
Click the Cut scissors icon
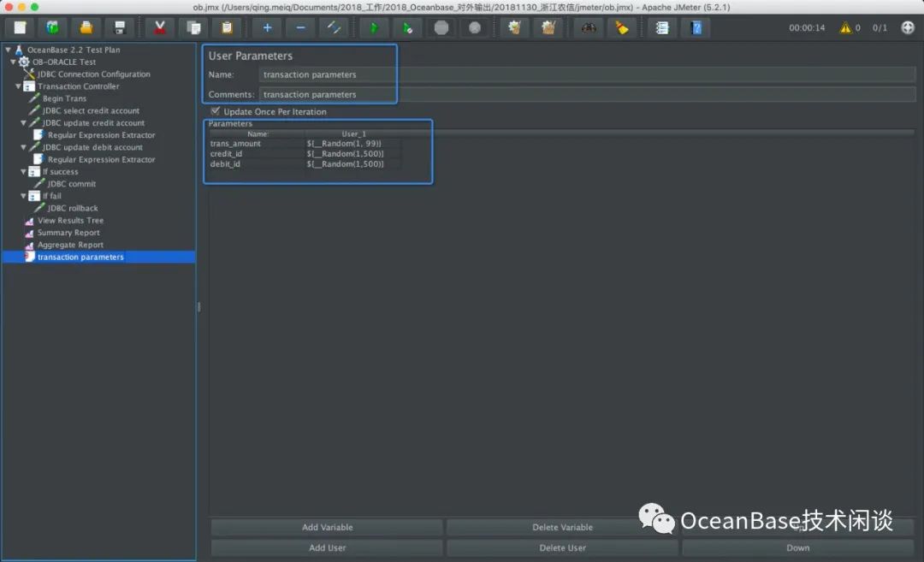click(x=159, y=27)
